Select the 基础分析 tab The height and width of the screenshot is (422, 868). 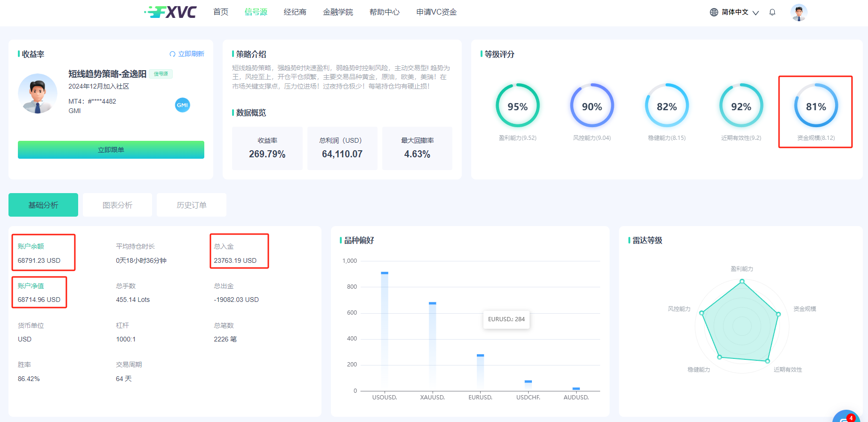[x=43, y=205]
